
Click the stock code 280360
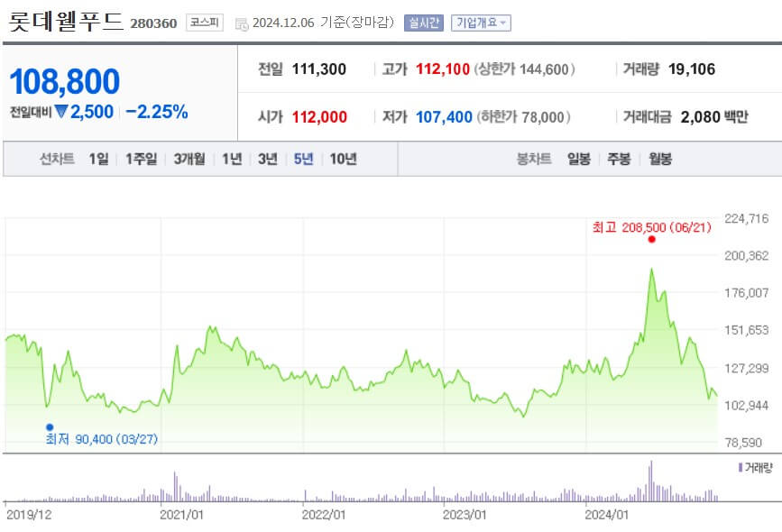153,23
